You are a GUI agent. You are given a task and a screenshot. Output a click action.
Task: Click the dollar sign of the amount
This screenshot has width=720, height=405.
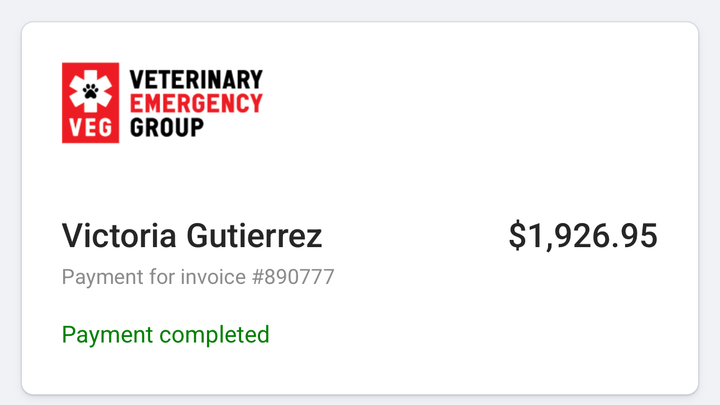coord(517,236)
